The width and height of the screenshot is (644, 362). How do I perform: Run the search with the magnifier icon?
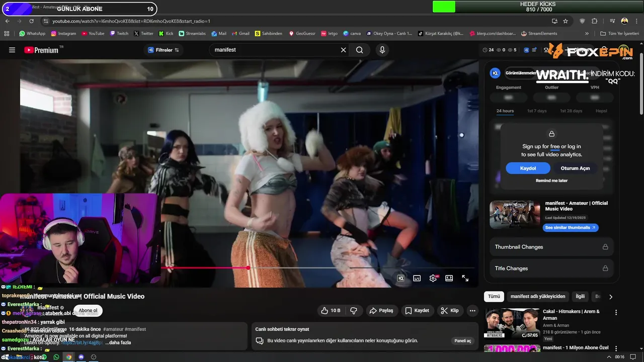360,50
